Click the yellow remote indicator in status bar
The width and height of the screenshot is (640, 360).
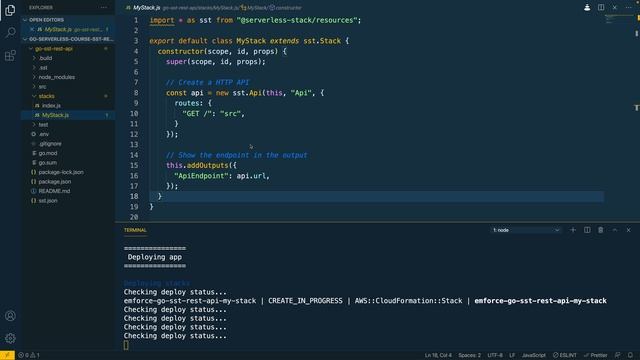pos(7,355)
